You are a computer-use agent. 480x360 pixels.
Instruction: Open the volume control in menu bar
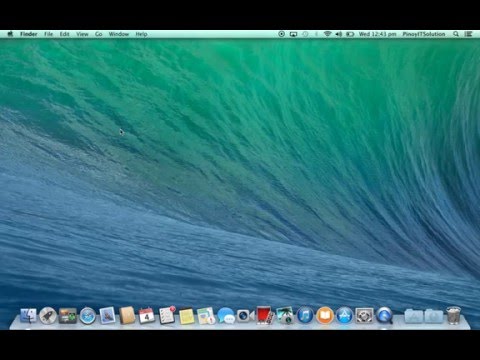[x=339, y=34]
